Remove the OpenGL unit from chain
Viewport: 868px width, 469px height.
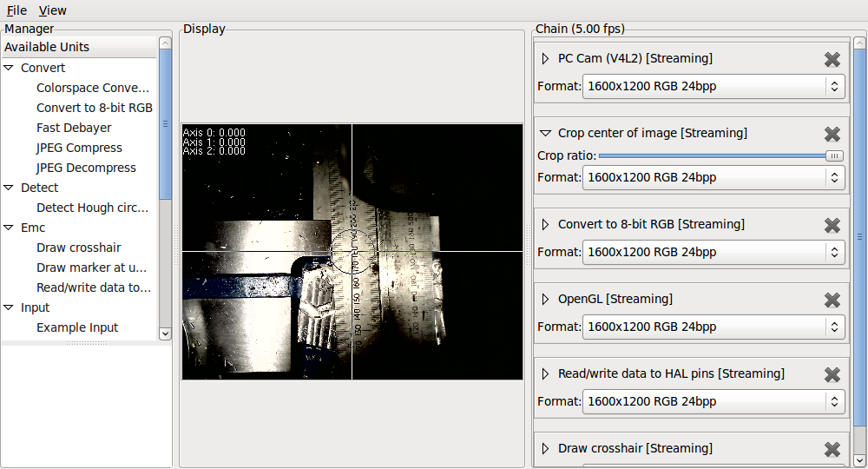click(x=832, y=301)
